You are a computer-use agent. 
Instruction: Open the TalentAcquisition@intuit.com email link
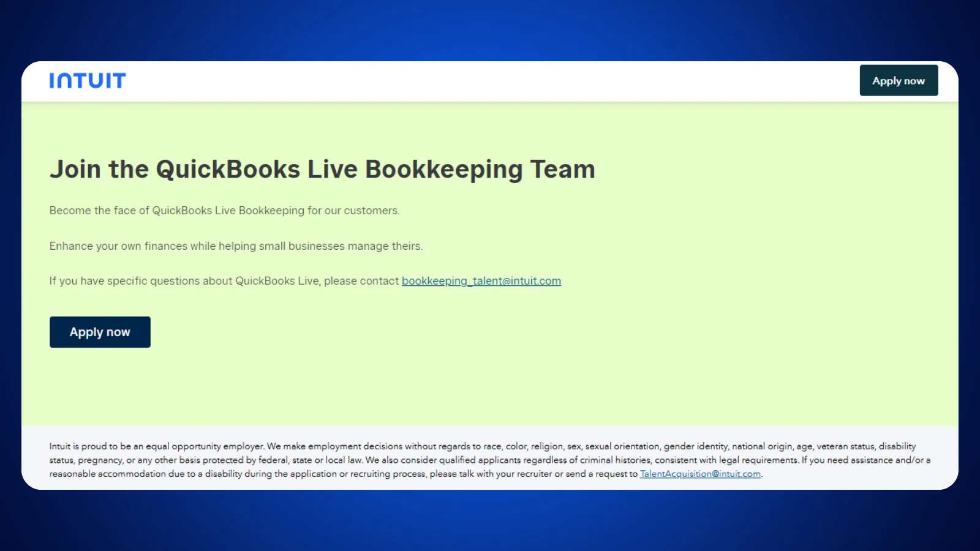[700, 474]
